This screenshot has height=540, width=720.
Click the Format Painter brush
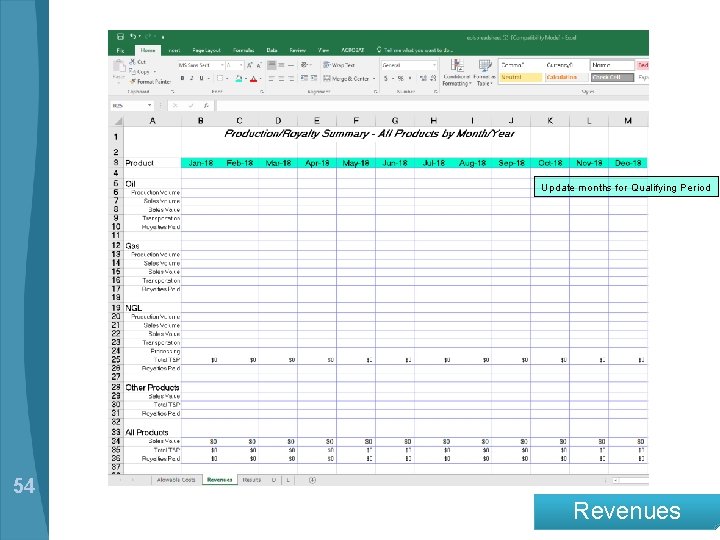tap(133, 82)
